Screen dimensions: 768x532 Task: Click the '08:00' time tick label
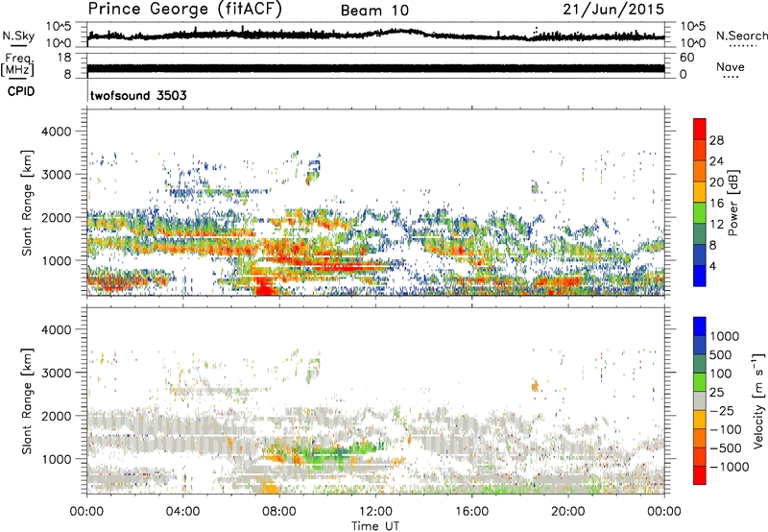pos(279,512)
